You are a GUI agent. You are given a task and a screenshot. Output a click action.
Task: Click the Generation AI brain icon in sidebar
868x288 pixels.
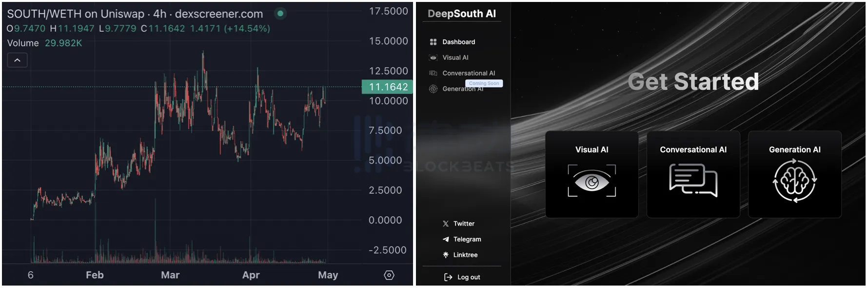[433, 89]
